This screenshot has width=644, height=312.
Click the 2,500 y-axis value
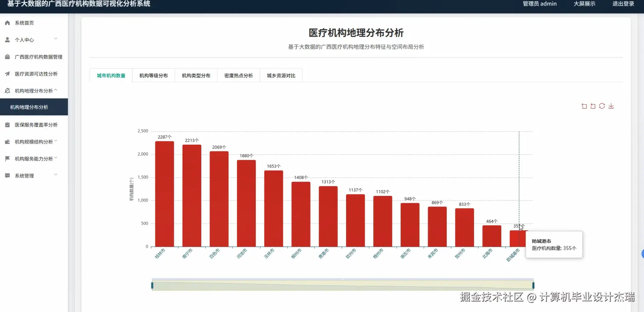coord(143,131)
